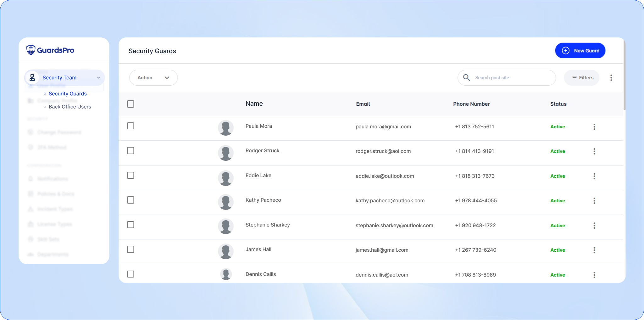Screen dimensions: 644x320
Task: Click phone number +1 267 739-6240
Action: (x=475, y=250)
